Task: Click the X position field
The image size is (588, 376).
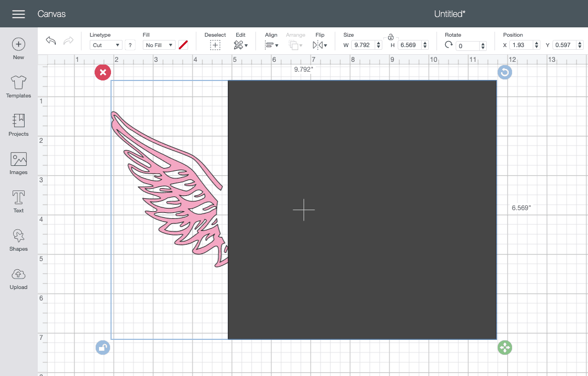Action: 522,45
